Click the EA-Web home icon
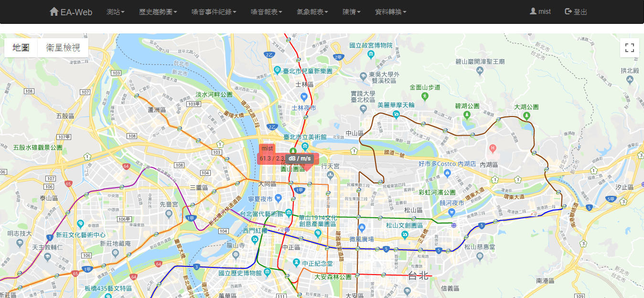The height and width of the screenshot is (298, 644). (x=54, y=11)
